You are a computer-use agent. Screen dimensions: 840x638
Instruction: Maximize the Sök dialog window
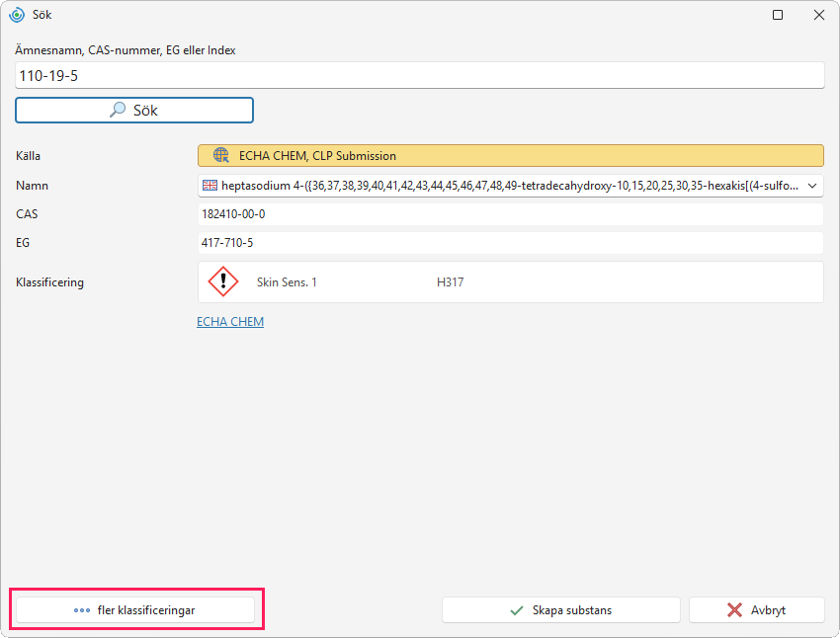pyautogui.click(x=778, y=15)
